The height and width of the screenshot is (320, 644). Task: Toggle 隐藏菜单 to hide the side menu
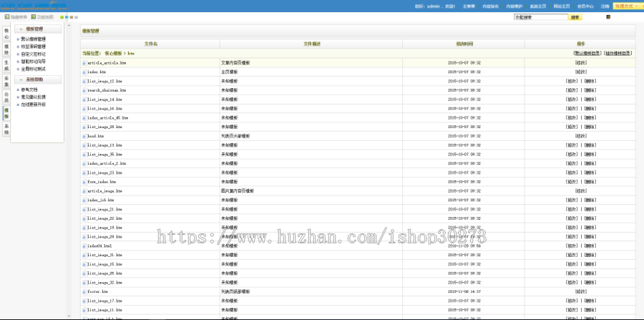tap(16, 17)
